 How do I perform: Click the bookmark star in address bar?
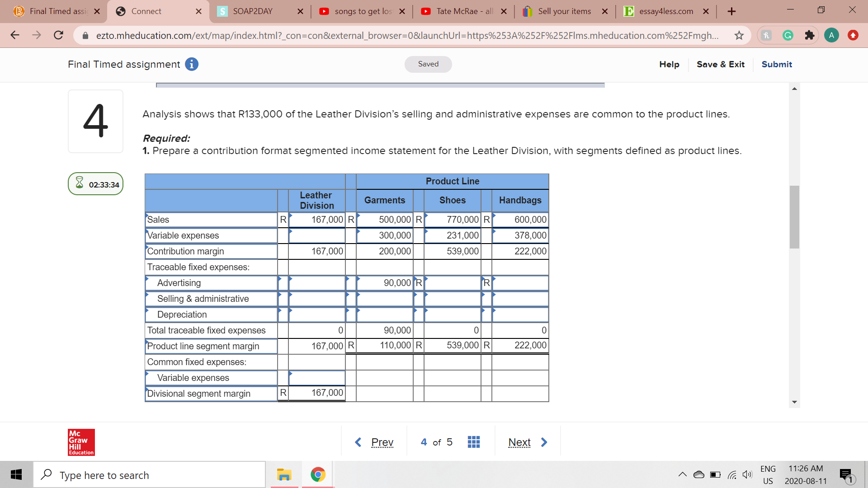tap(739, 35)
